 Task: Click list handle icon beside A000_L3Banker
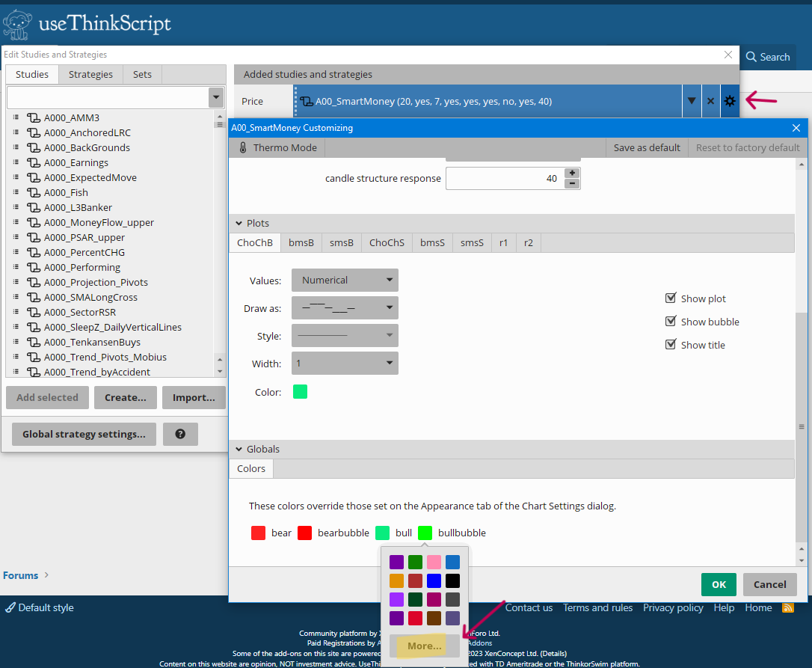pyautogui.click(x=16, y=206)
